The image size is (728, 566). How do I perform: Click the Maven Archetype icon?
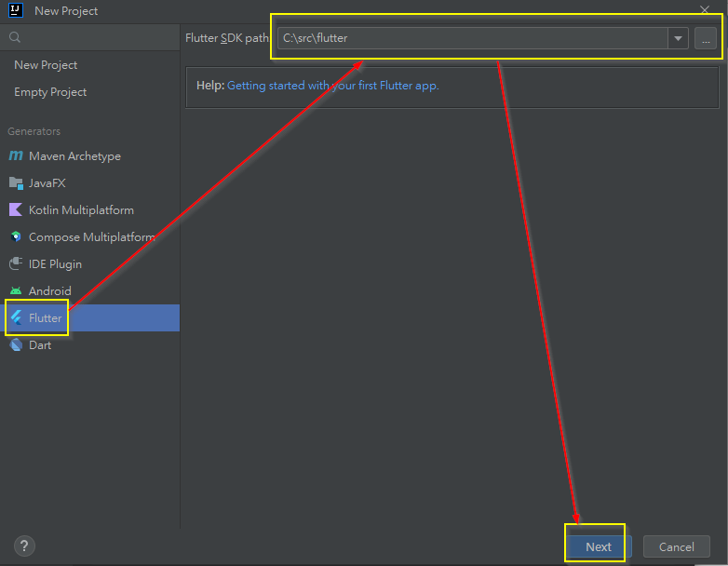(16, 155)
